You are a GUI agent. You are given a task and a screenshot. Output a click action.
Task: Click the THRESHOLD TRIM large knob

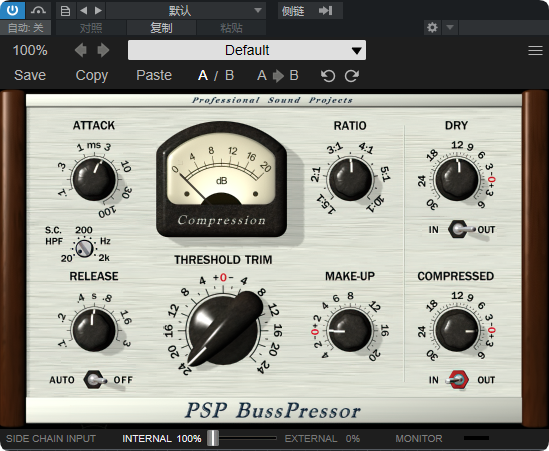pyautogui.click(x=223, y=329)
